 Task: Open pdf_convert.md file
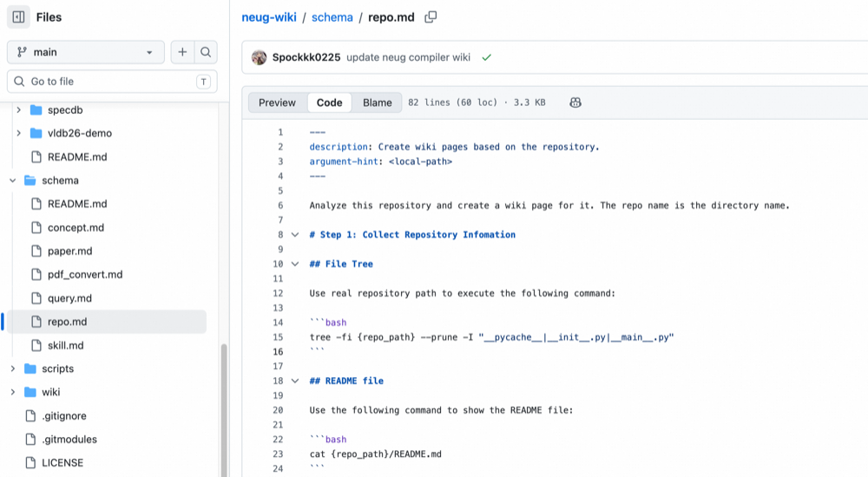pyautogui.click(x=85, y=275)
